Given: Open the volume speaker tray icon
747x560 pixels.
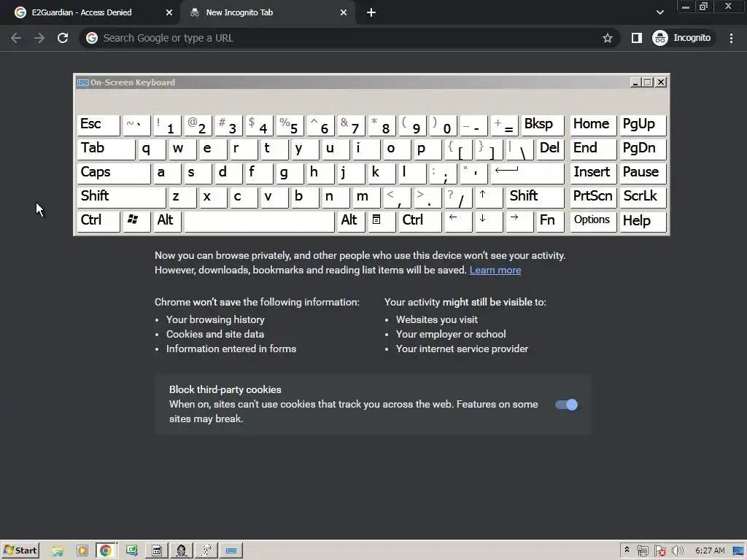Looking at the screenshot, I should tap(676, 551).
